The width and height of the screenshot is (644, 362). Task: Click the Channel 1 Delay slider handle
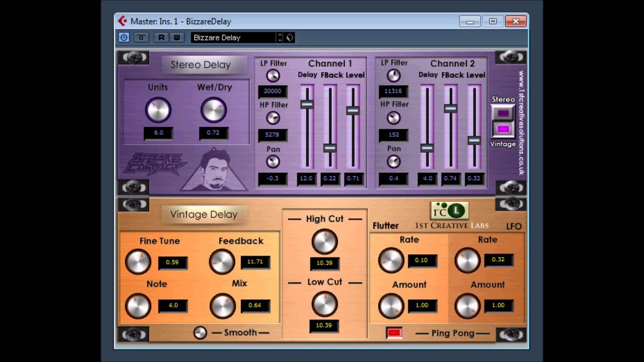click(307, 104)
